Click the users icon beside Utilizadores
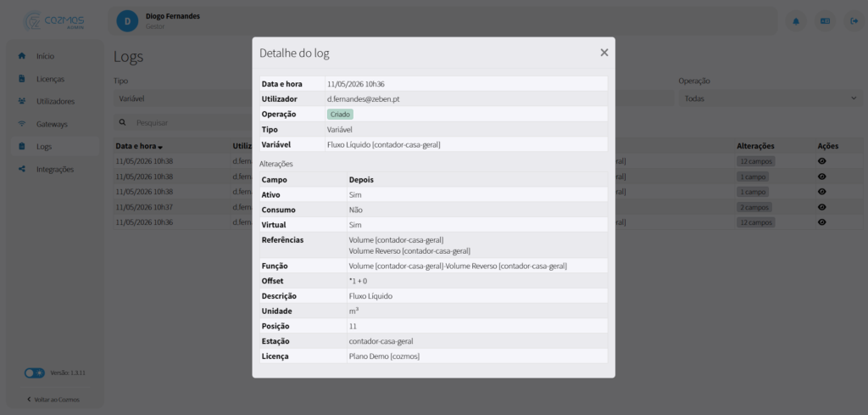The height and width of the screenshot is (415, 868). coord(22,101)
